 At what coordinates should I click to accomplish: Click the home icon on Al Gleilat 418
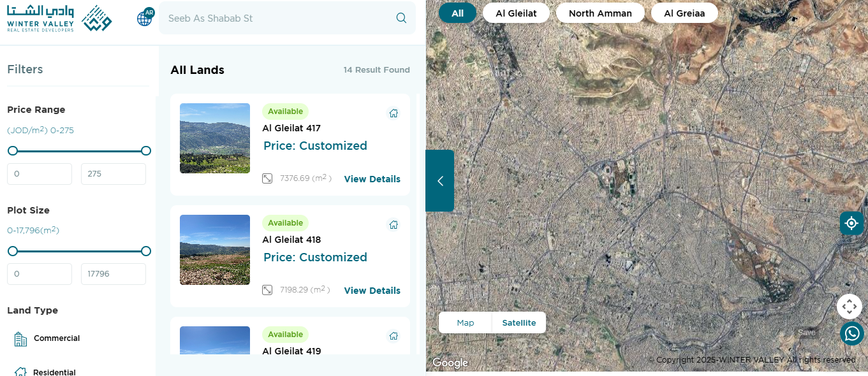tap(394, 225)
